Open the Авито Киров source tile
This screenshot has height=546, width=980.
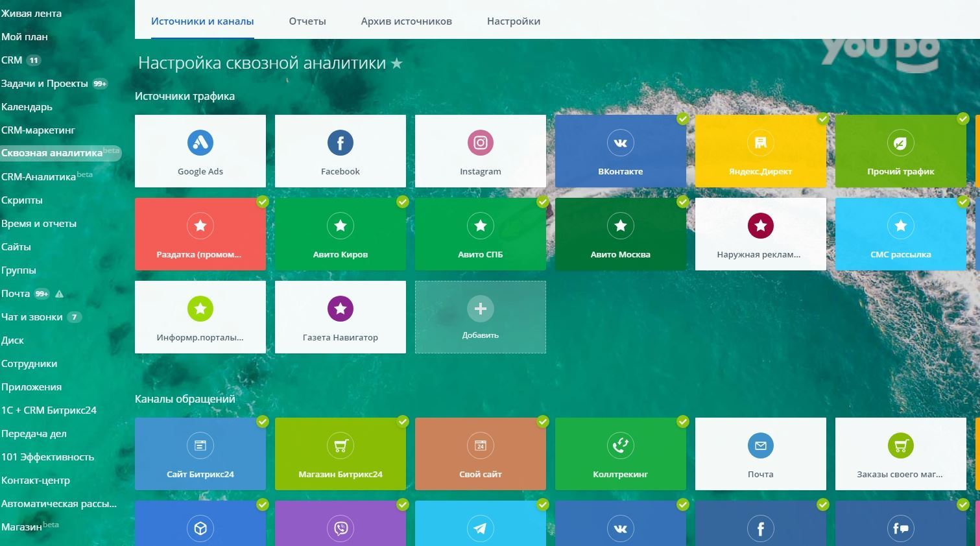point(341,234)
